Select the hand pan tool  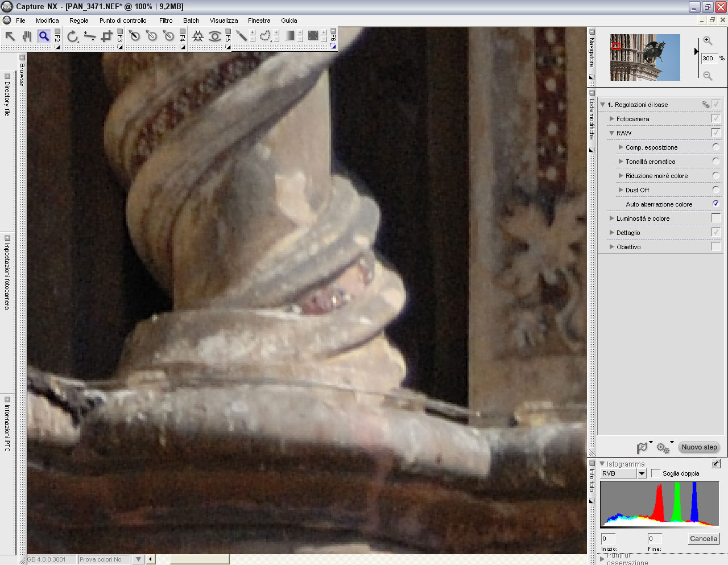[x=27, y=36]
